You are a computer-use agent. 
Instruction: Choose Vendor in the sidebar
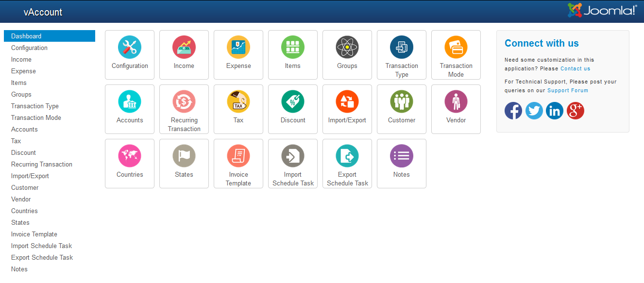pos(50,199)
